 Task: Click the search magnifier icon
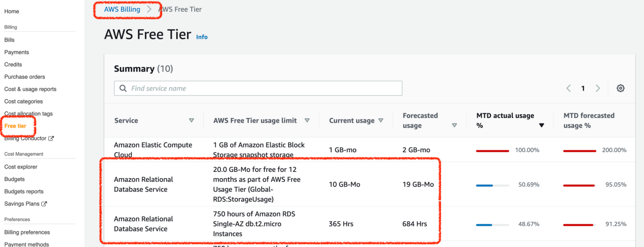click(x=123, y=88)
